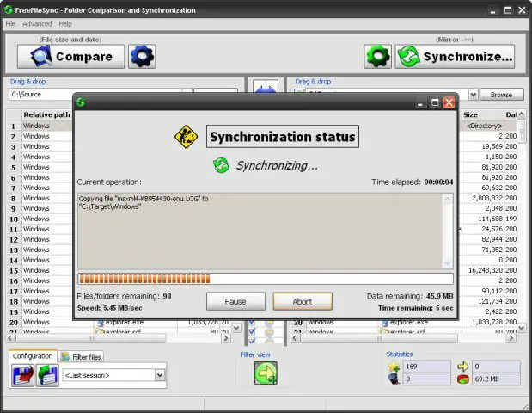Pause the synchronization
The image size is (532, 413).
[235, 301]
